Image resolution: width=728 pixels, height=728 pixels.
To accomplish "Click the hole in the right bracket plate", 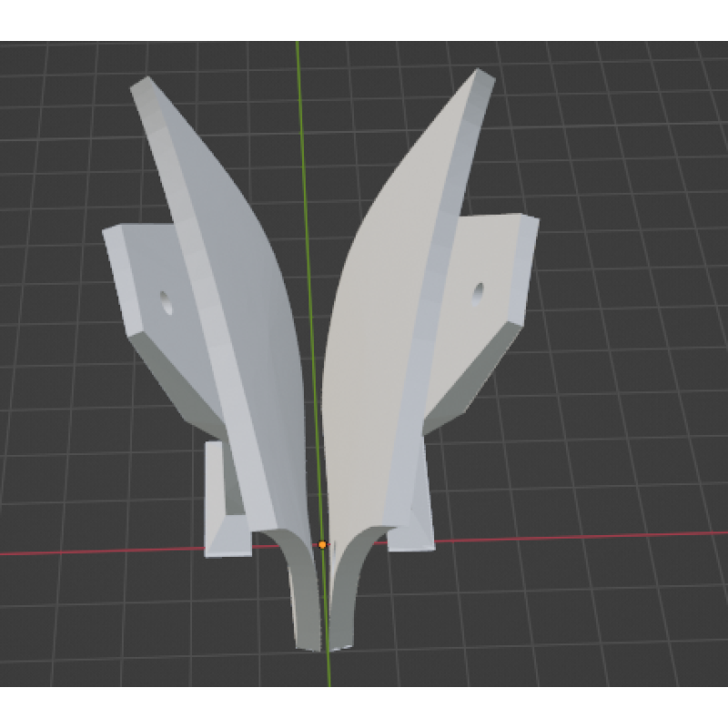I will pyautogui.click(x=477, y=291).
